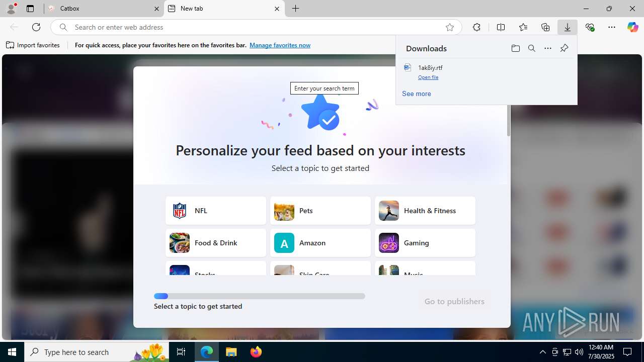
Task: Click the browser Back arrow
Action: tap(14, 27)
